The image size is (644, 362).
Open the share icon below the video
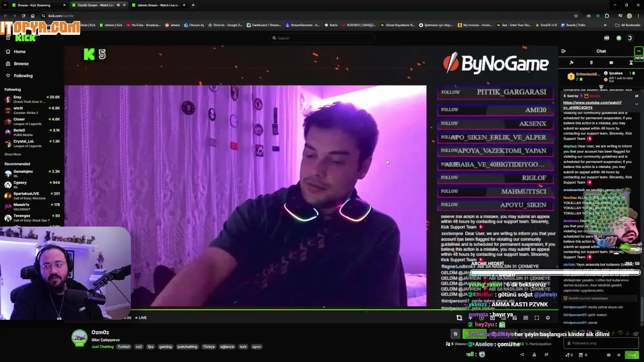coord(522,354)
